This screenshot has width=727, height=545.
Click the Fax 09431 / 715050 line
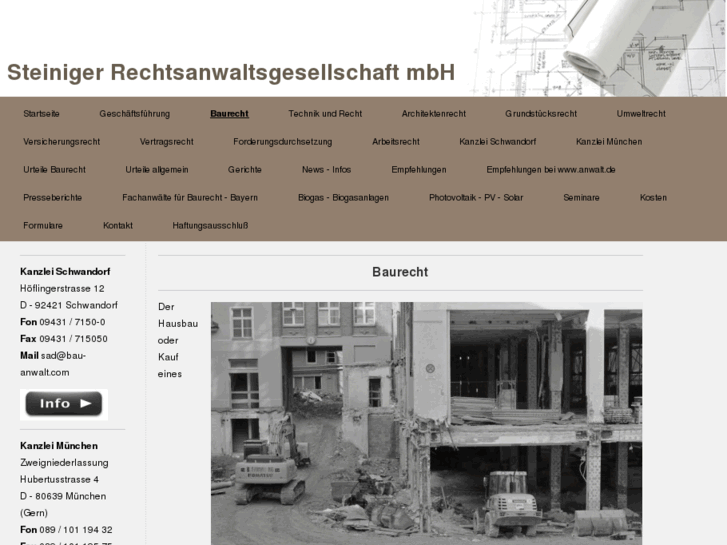click(x=64, y=339)
